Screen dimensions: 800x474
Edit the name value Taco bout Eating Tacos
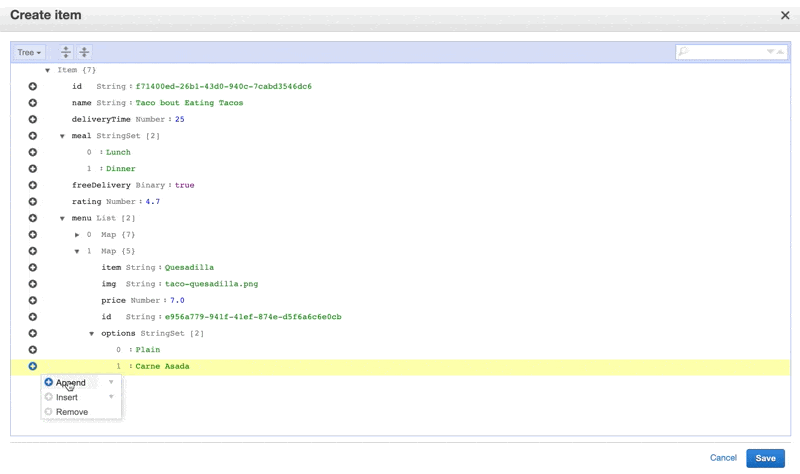coord(189,103)
